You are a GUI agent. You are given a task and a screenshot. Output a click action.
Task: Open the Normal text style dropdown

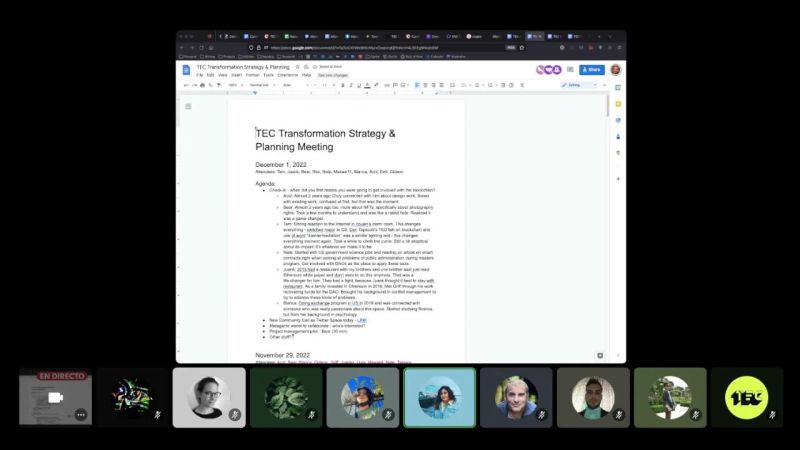(x=262, y=85)
